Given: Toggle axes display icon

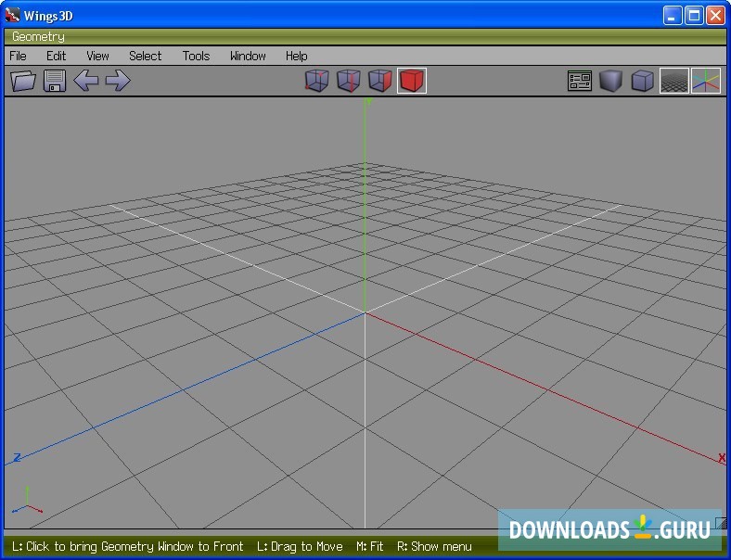Looking at the screenshot, I should 706,82.
